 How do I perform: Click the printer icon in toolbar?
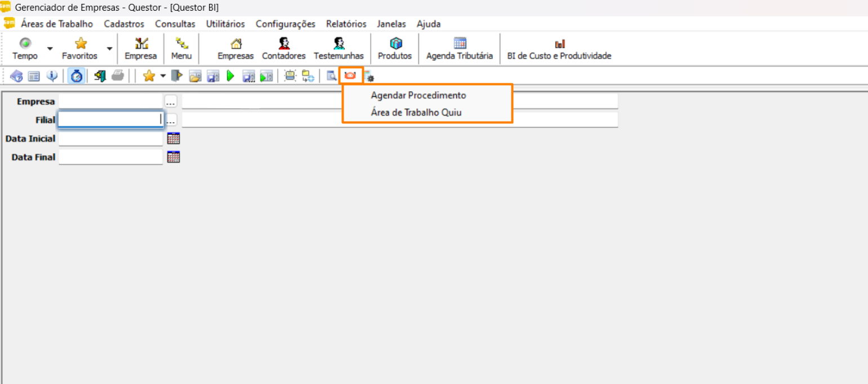pos(118,76)
